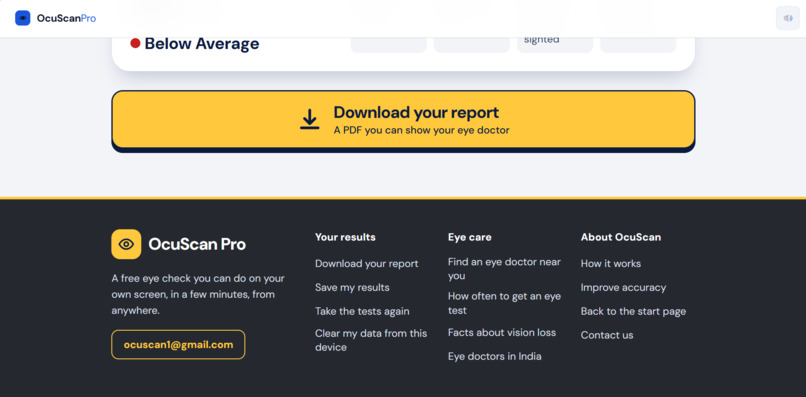806x397 pixels.
Task: Go Back to the start page
Action: [633, 311]
